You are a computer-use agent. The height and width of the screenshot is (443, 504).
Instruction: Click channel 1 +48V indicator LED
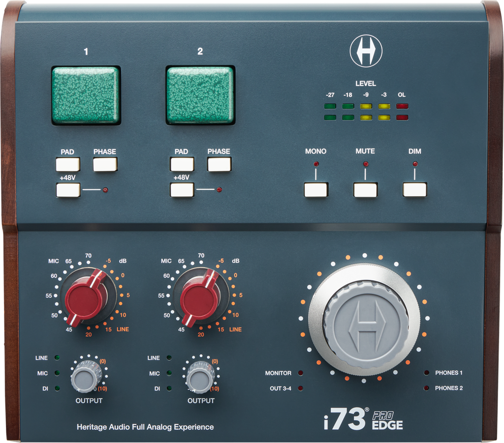[x=105, y=190]
